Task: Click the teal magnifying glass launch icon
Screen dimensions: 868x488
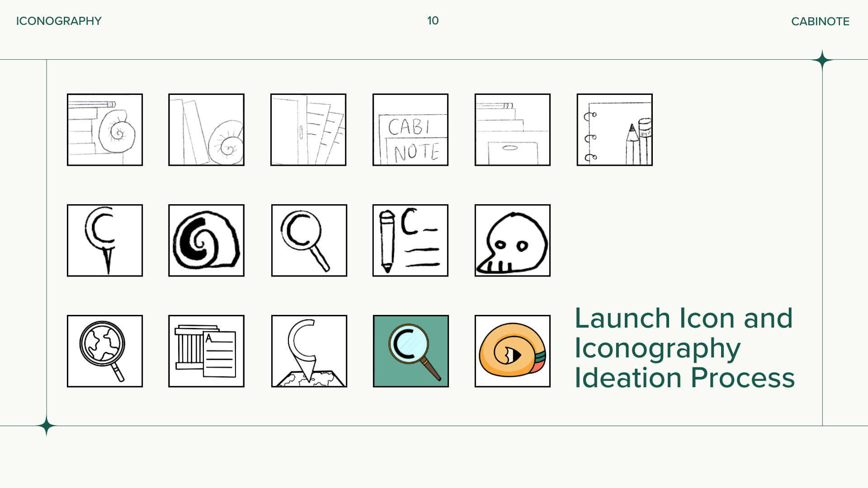Action: [410, 351]
